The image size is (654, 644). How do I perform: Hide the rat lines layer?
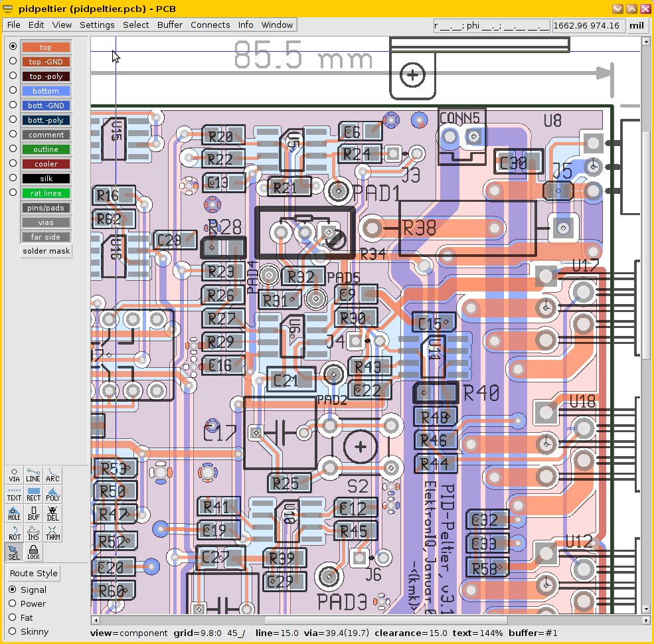point(46,193)
